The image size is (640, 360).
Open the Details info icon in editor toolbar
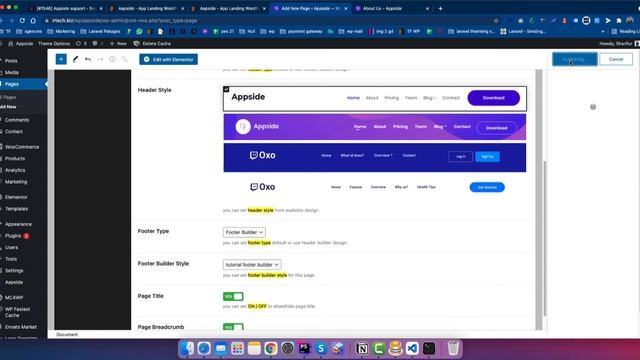(x=112, y=59)
